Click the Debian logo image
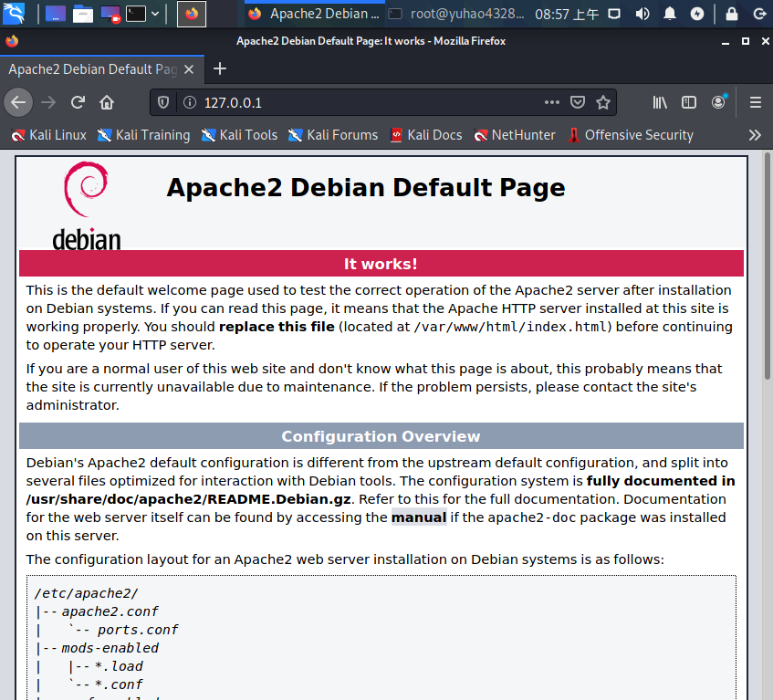Viewport: 773px width, 700px height. coord(87,205)
